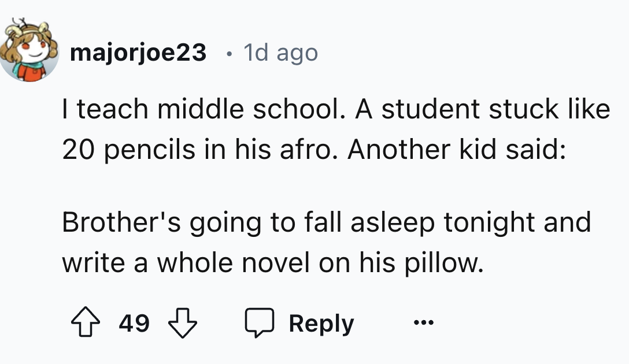Click the vote count 49
This screenshot has width=629, height=364.
[134, 323]
